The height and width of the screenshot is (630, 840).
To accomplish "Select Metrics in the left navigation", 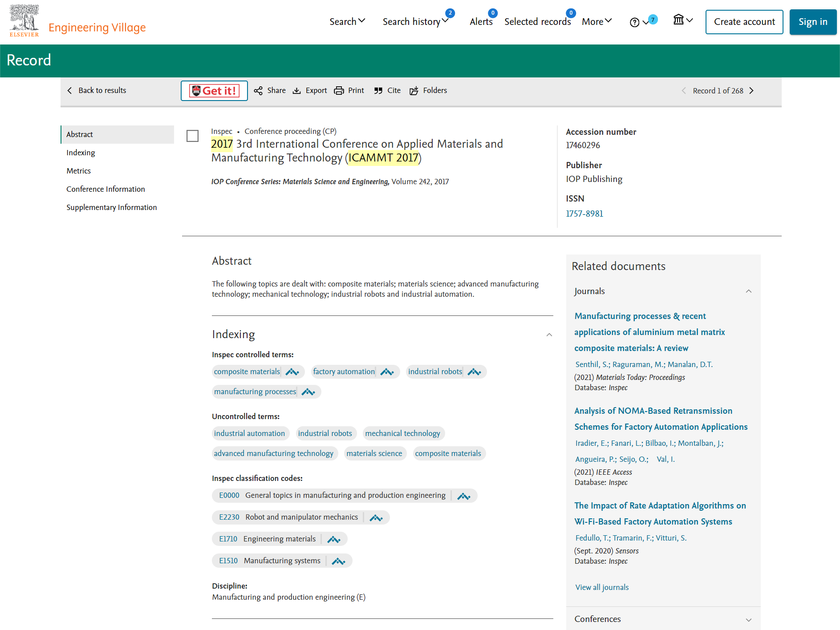I will (x=78, y=171).
